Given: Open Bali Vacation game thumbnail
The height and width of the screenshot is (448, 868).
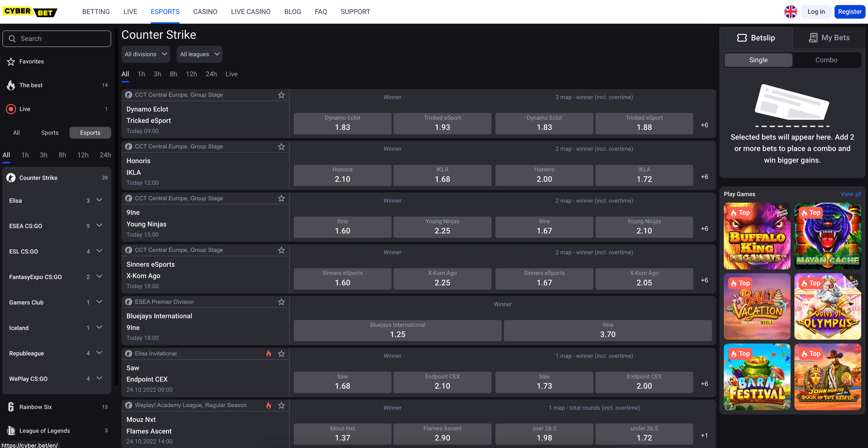Looking at the screenshot, I should (757, 307).
